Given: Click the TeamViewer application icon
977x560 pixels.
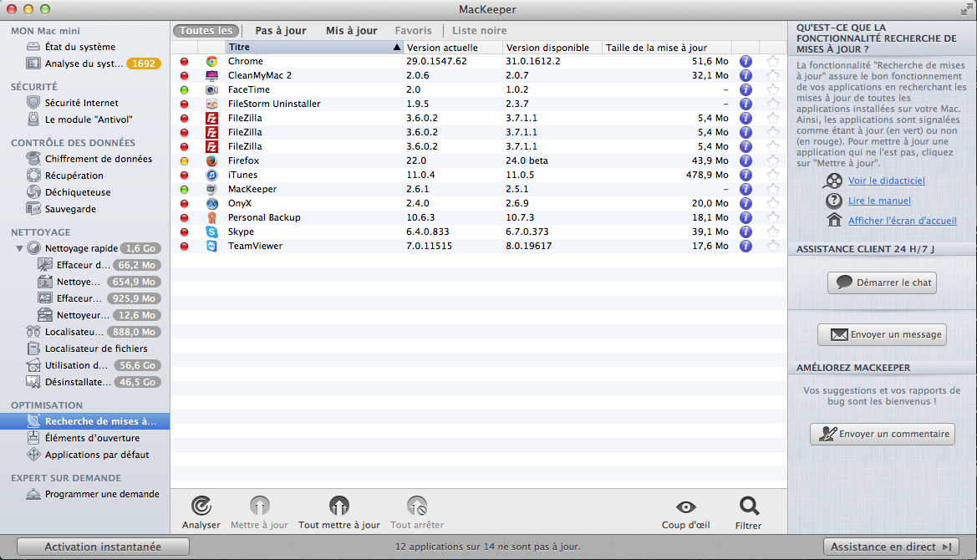Looking at the screenshot, I should pos(211,246).
